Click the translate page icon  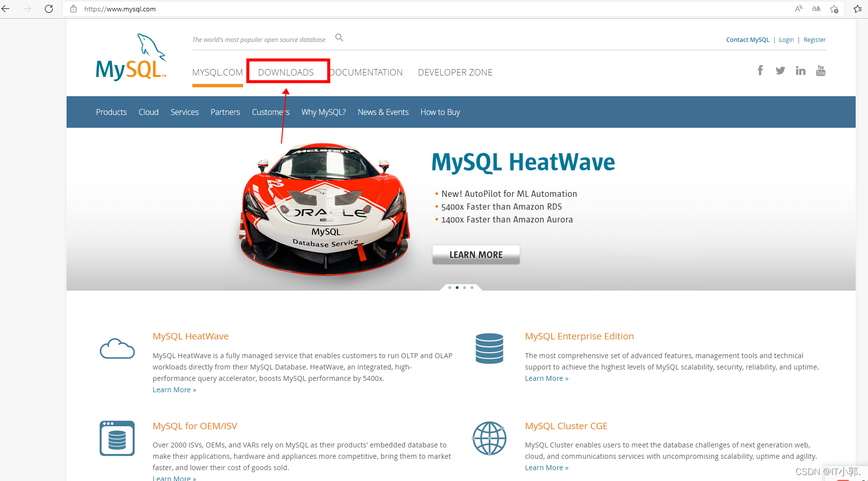(x=816, y=9)
